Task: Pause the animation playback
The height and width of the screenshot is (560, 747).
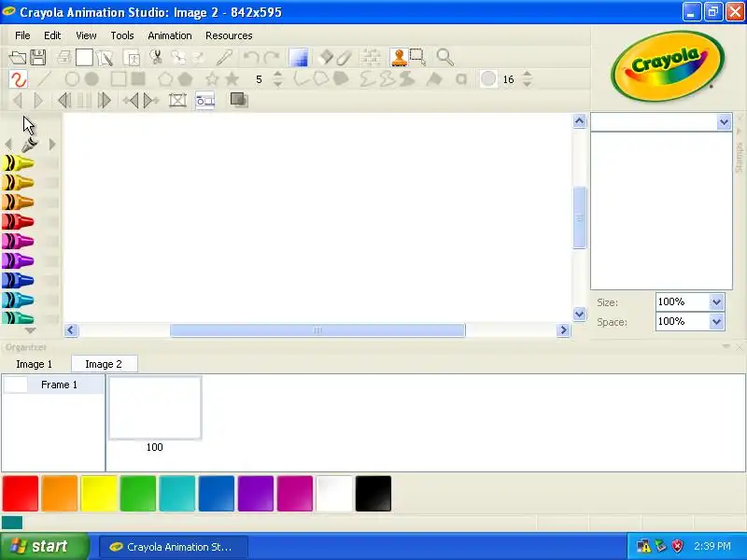Action: 84,101
